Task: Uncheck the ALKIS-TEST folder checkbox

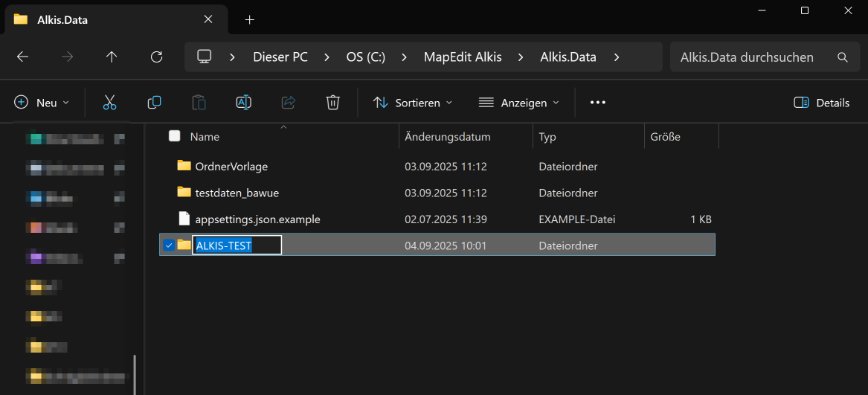Action: [169, 245]
